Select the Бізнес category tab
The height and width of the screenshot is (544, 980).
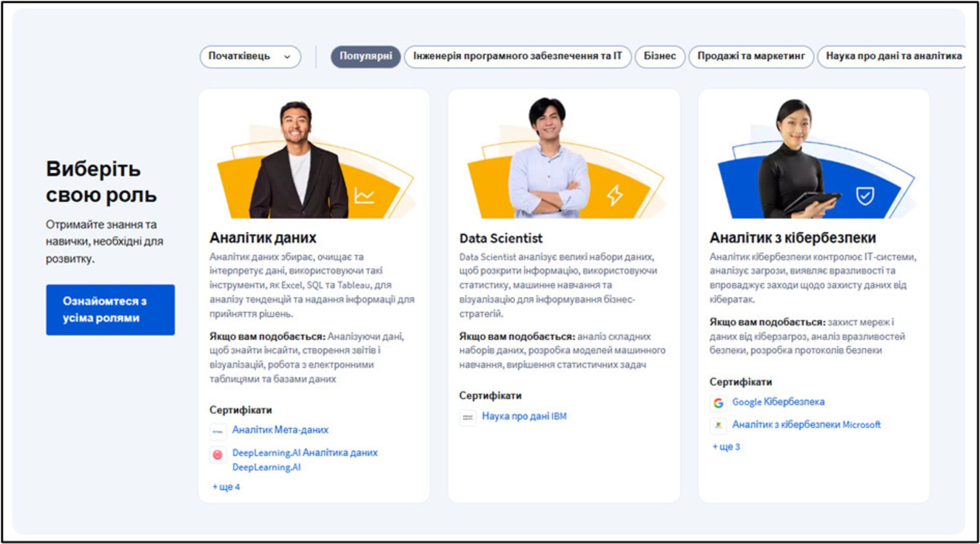pyautogui.click(x=660, y=56)
